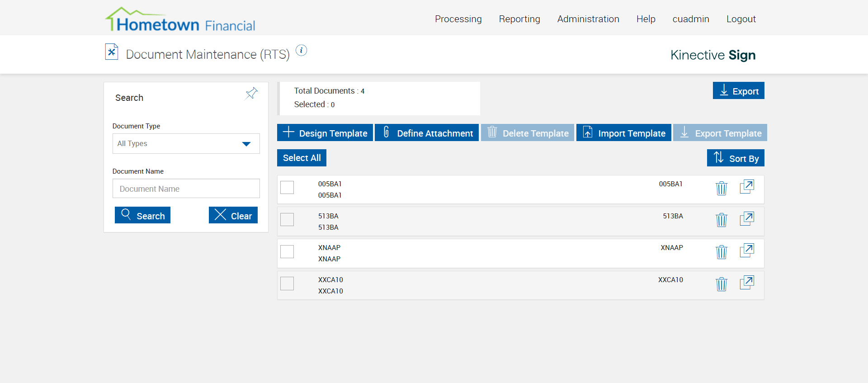Click into the Document Name input field

point(186,189)
